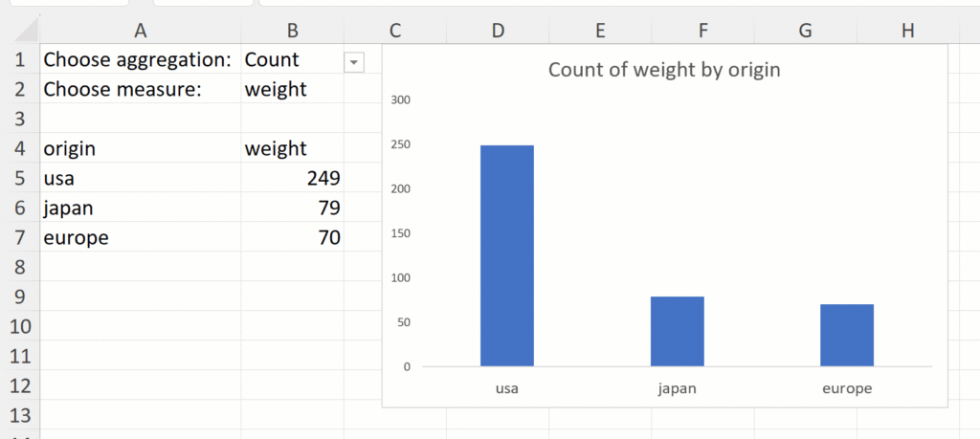The image size is (980, 439).
Task: Select the row 3 header
Action: point(20,119)
